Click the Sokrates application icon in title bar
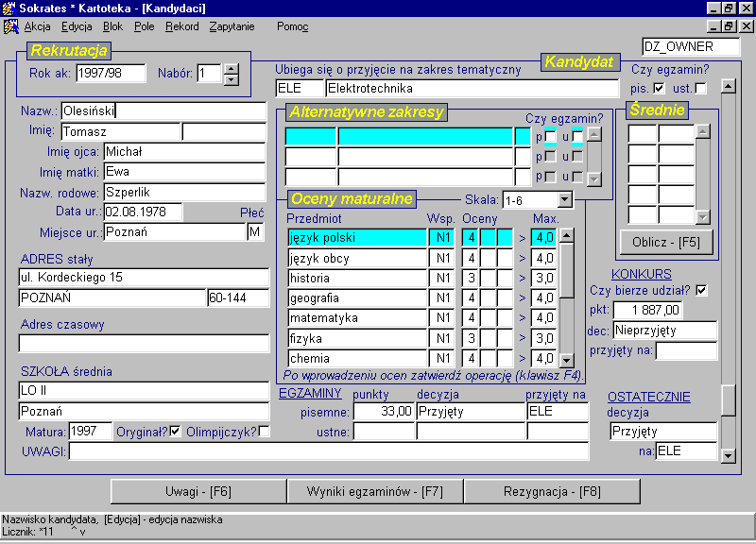 click(9, 8)
